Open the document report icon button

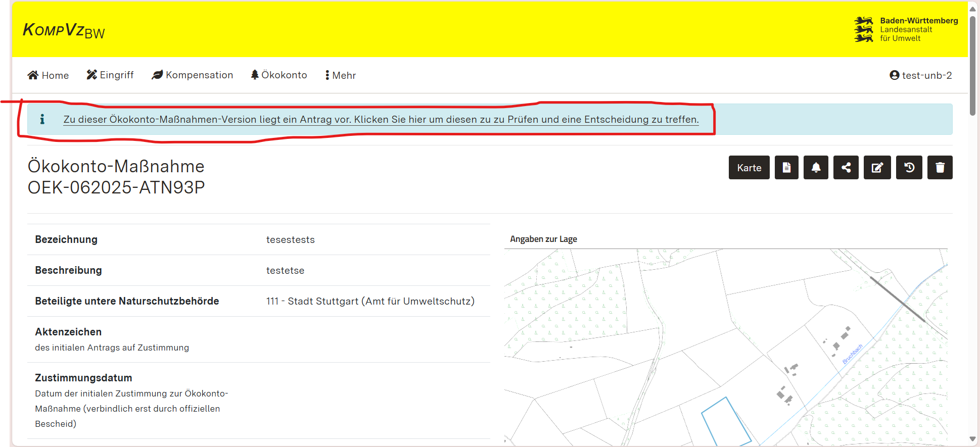tap(786, 168)
